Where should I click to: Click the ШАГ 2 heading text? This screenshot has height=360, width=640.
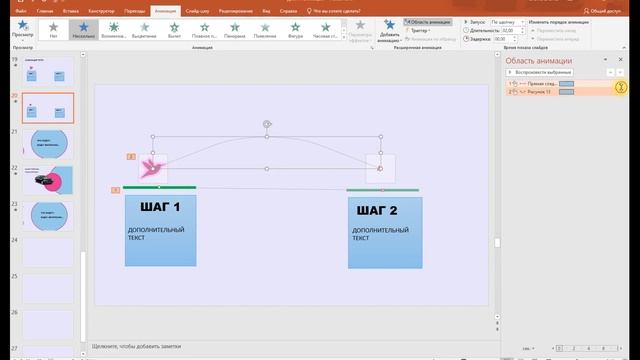(x=377, y=210)
